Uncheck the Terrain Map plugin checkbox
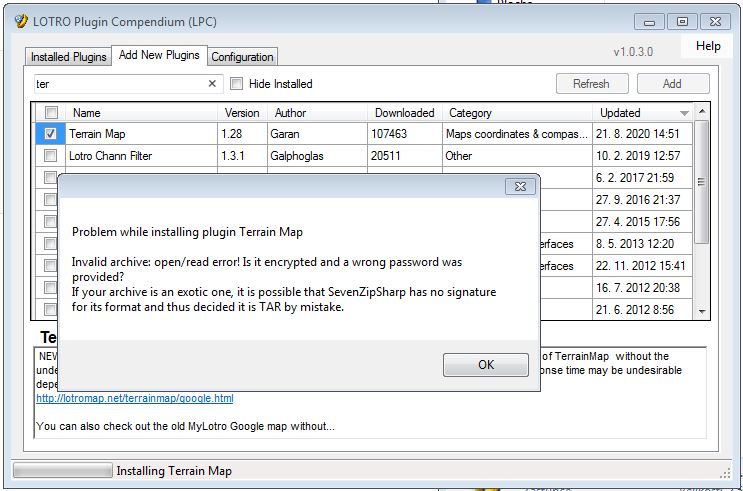743x491 pixels. point(50,134)
